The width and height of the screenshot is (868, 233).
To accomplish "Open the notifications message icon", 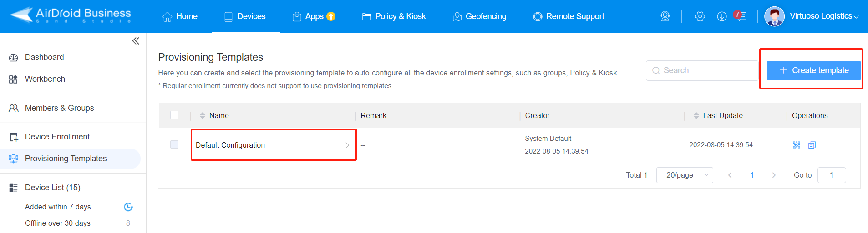I will pyautogui.click(x=741, y=16).
